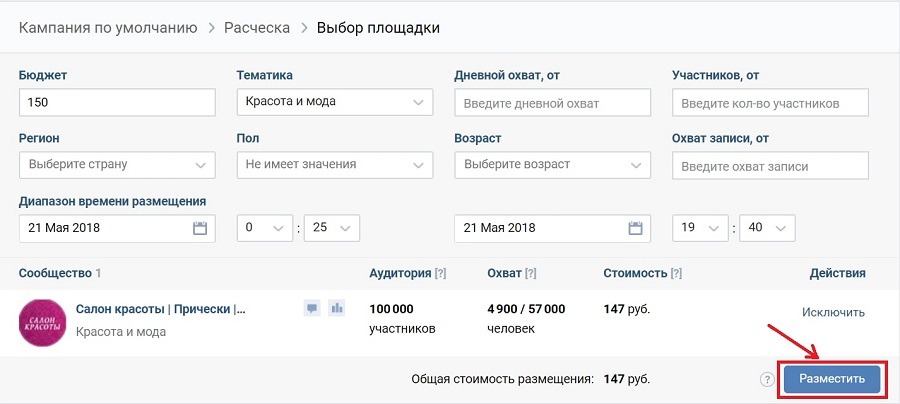Go to Кампания по умолчанию breadcrumb
900x404 pixels.
point(108,28)
